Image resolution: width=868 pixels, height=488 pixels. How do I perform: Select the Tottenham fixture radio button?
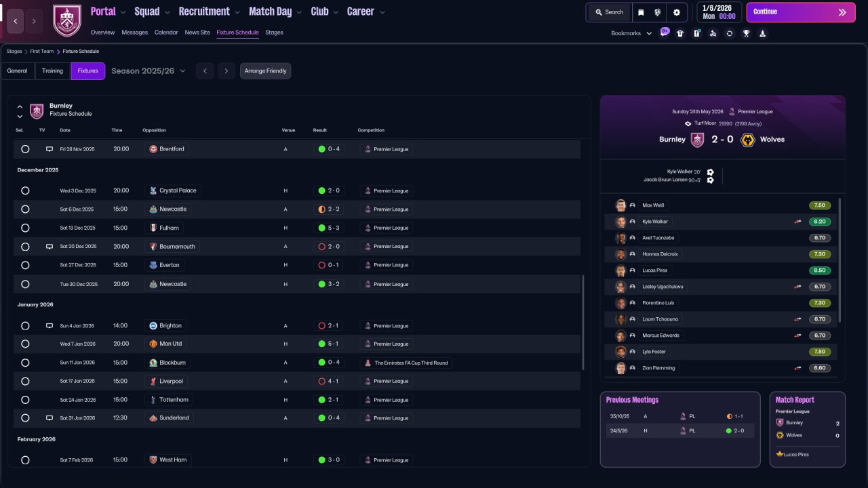(25, 400)
